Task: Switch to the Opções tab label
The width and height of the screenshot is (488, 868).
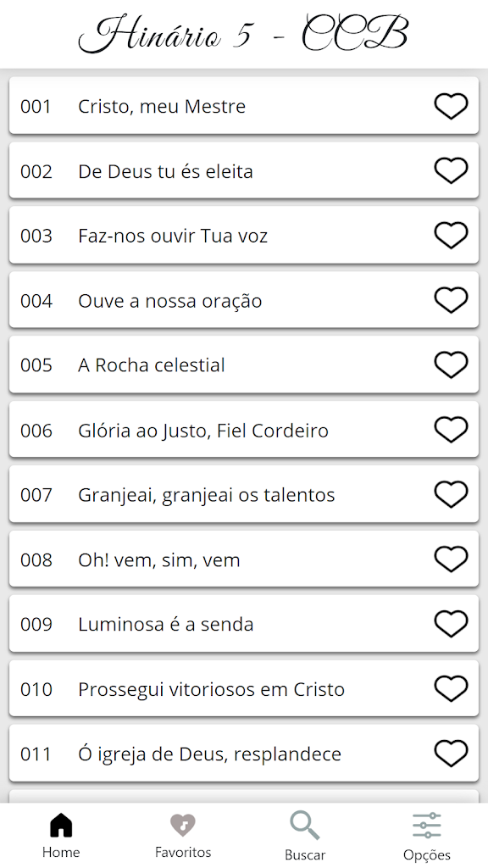Action: 427,854
